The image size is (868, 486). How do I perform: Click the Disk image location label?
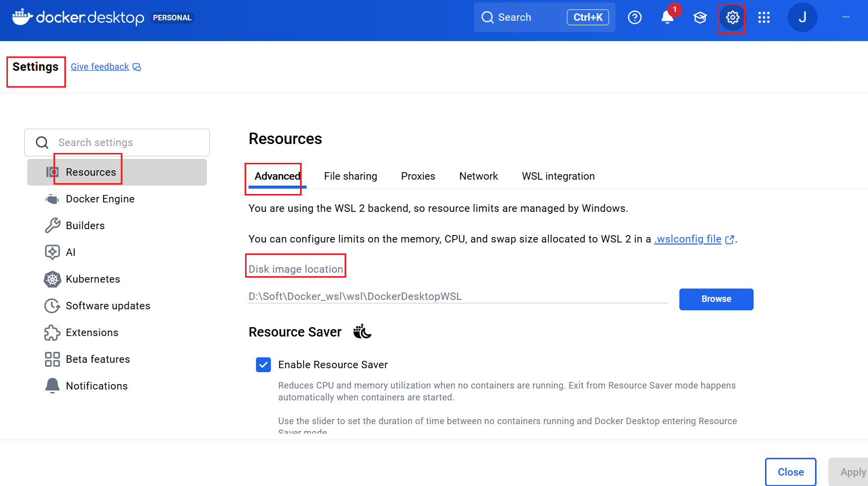296,269
